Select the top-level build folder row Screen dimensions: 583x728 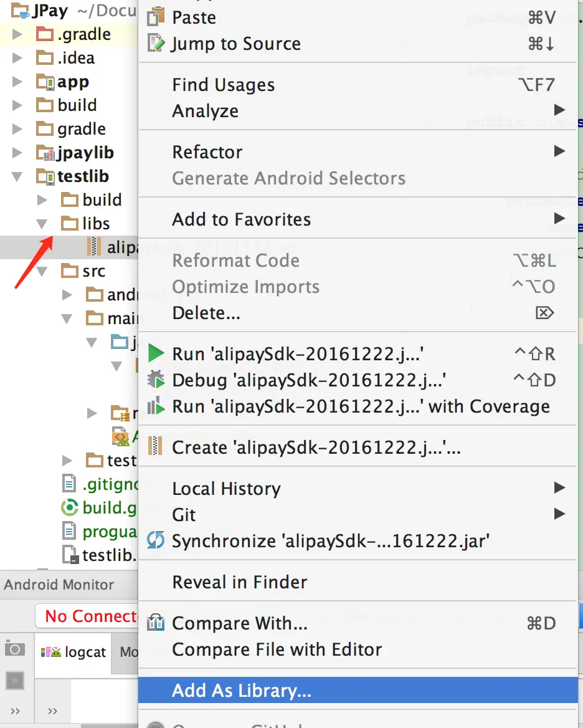coord(69,105)
